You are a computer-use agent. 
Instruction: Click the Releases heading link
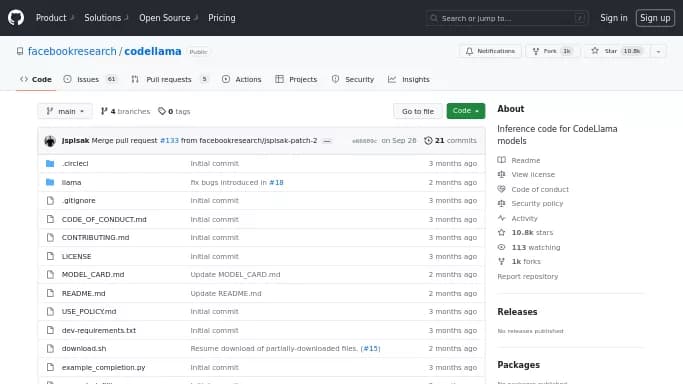click(517, 312)
